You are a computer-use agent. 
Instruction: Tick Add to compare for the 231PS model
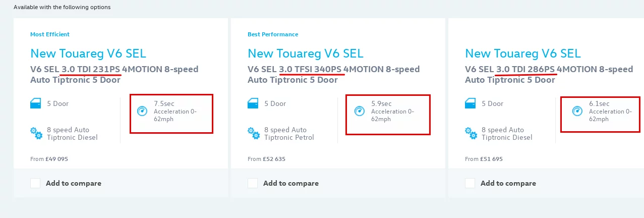(x=35, y=183)
